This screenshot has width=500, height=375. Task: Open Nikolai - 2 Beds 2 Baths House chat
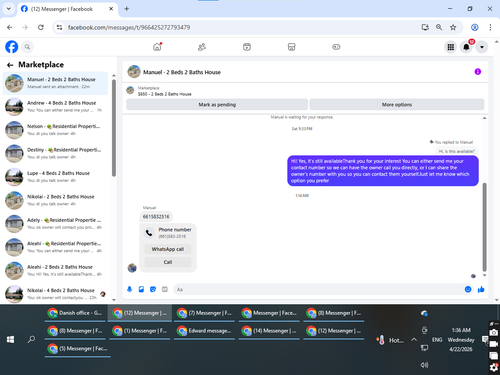(56, 200)
